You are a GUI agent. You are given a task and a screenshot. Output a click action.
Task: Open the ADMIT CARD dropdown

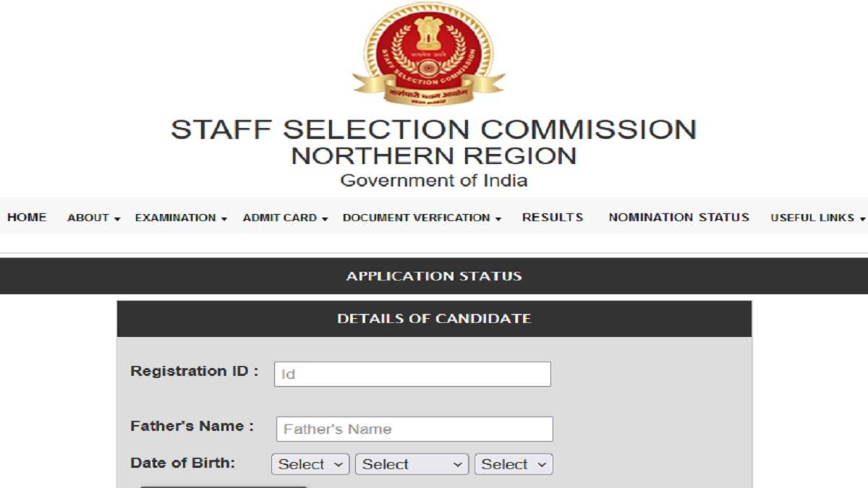coord(281,217)
